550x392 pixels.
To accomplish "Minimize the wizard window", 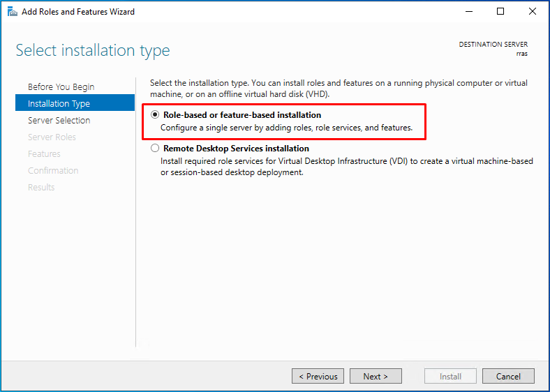I will 469,12.
